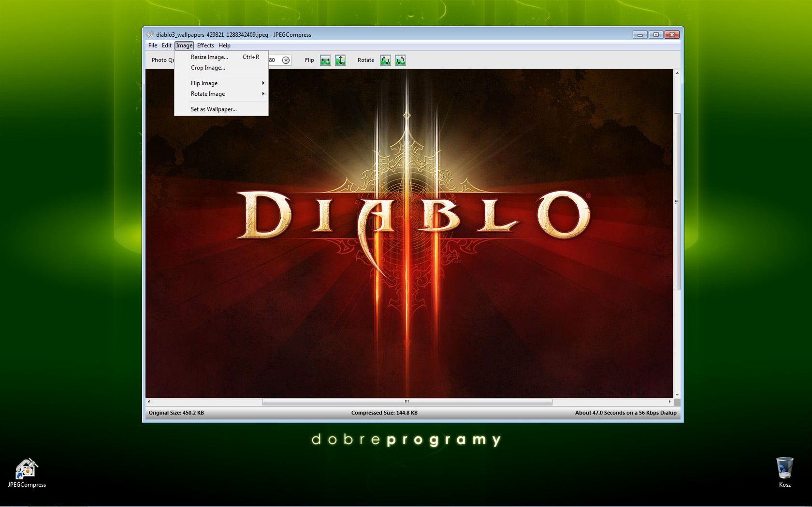This screenshot has height=507, width=812.
Task: Click the Rotate label in toolbar
Action: coord(366,60)
